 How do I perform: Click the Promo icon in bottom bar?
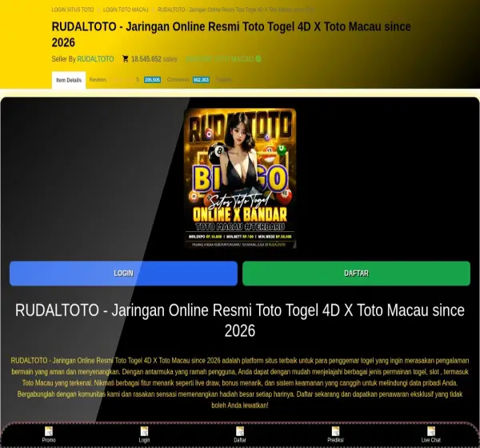coord(49,431)
